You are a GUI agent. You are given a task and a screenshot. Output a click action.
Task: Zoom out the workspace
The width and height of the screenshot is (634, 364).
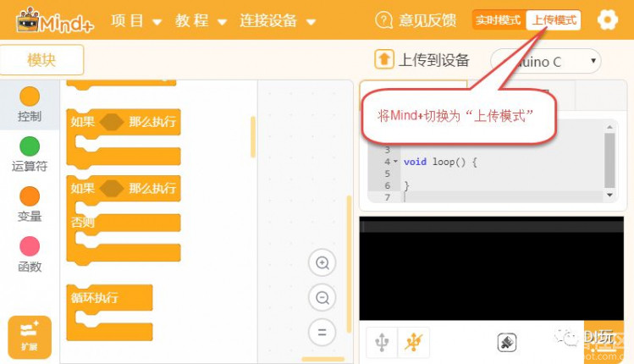(x=323, y=298)
